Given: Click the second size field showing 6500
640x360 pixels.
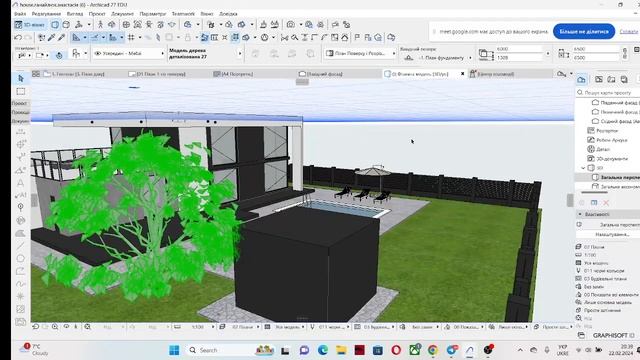Looking at the screenshot, I should [x=596, y=58].
